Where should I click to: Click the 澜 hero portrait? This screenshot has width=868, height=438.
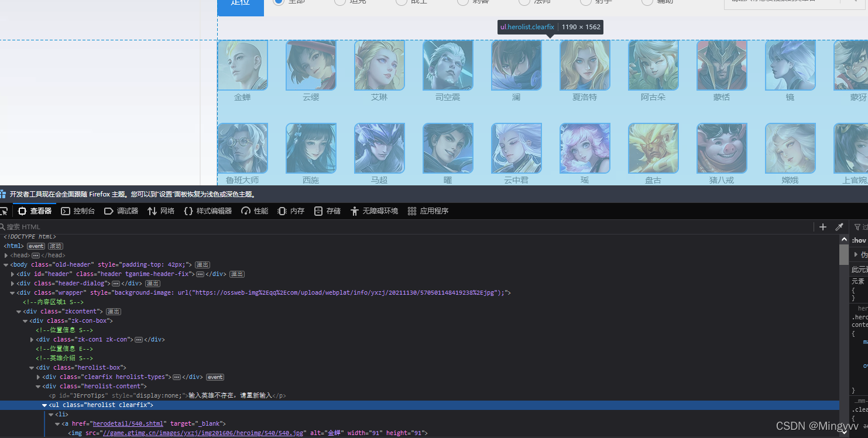tap(516, 65)
